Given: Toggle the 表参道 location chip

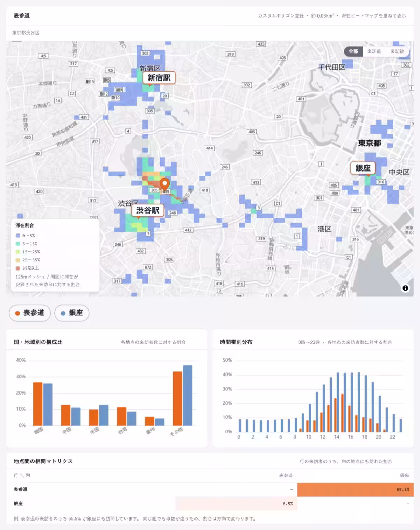Looking at the screenshot, I should point(30,313).
